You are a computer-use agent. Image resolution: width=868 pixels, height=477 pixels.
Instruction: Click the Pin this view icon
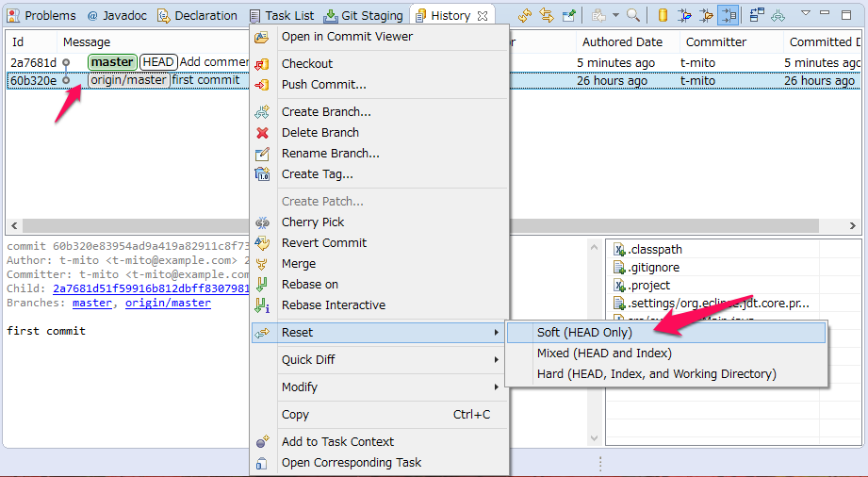[x=569, y=15]
